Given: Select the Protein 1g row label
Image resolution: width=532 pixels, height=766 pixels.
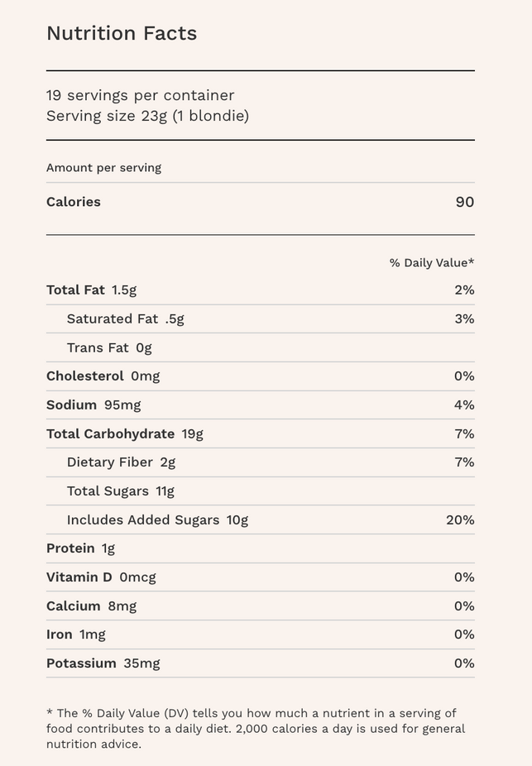Looking at the screenshot, I should (x=80, y=548).
